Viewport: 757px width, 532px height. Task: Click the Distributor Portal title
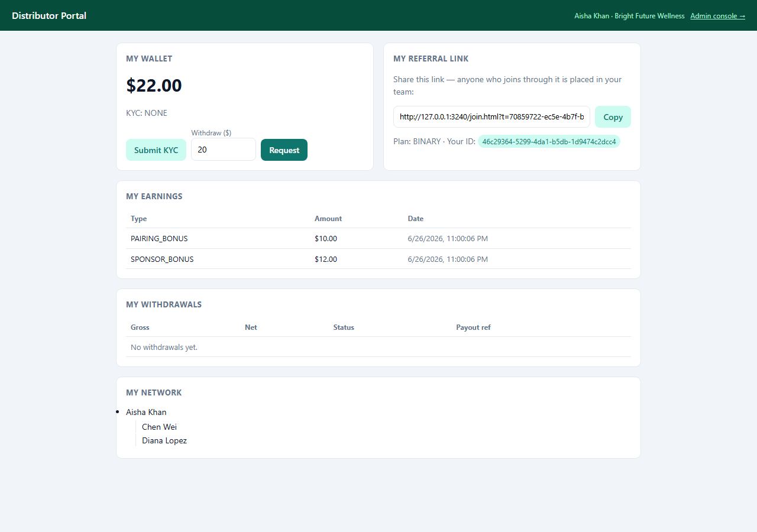click(49, 15)
